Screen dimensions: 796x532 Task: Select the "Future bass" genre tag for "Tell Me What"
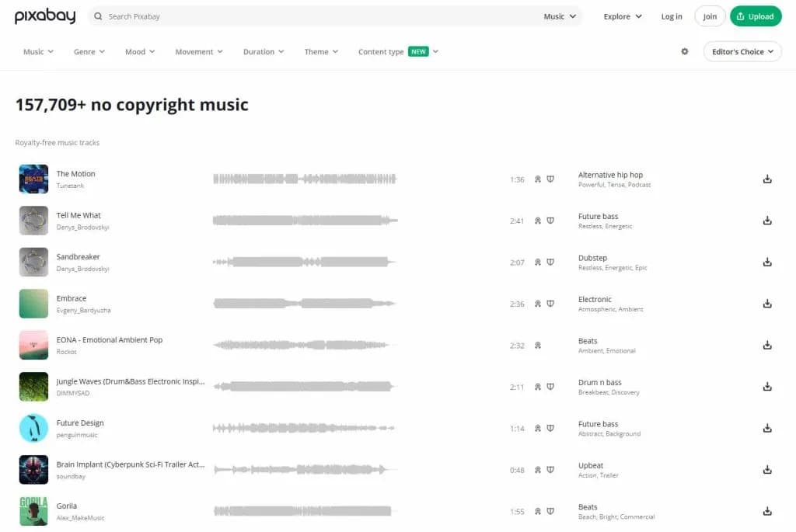tap(599, 216)
